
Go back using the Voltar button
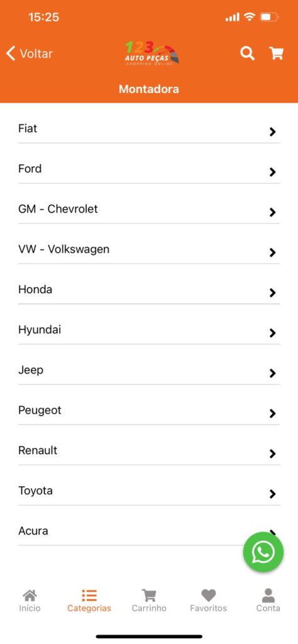(x=29, y=53)
